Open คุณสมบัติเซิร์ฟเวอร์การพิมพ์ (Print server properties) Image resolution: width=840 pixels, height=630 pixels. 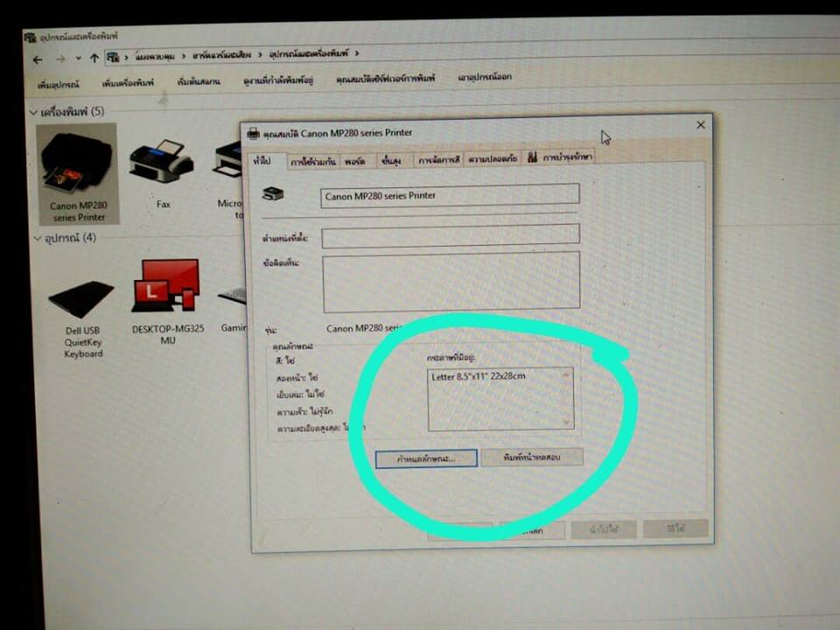385,79
